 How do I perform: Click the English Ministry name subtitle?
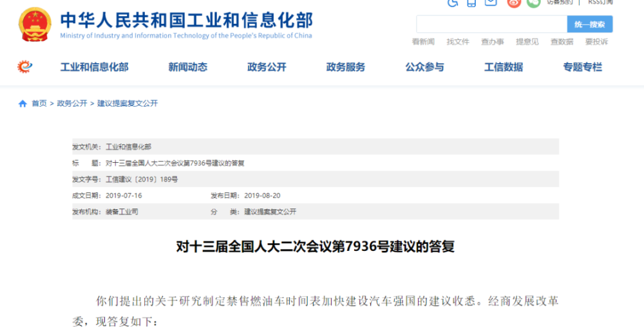[186, 35]
